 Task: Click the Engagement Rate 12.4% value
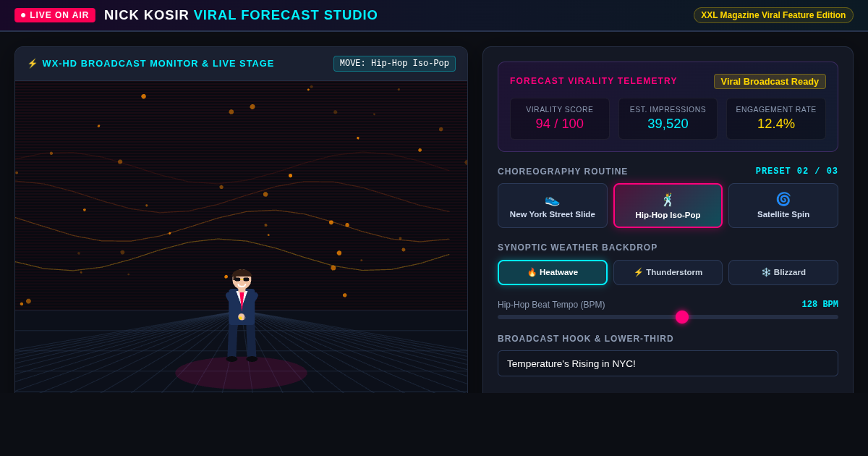click(776, 124)
